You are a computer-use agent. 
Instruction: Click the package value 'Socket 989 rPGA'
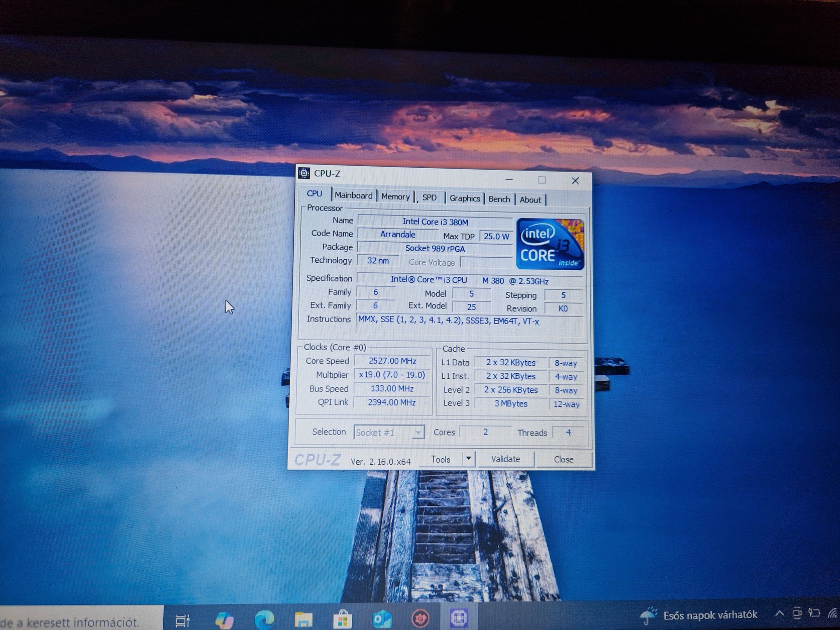point(435,248)
